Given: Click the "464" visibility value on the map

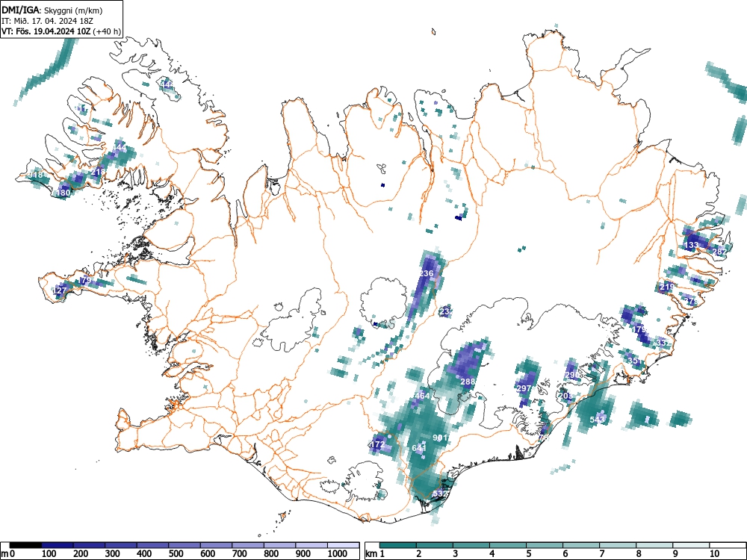Looking at the screenshot, I should point(422,396).
